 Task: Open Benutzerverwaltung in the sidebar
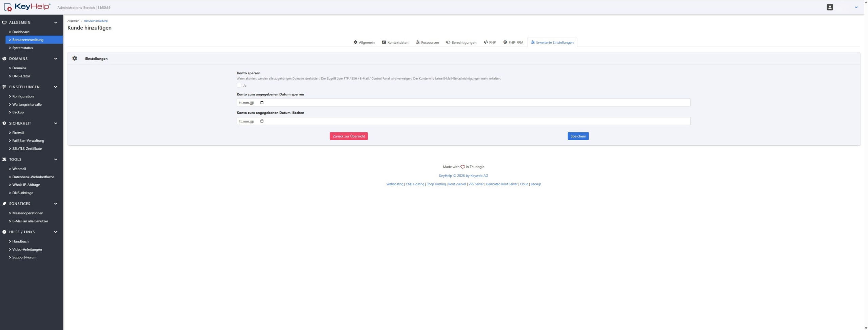34,40
